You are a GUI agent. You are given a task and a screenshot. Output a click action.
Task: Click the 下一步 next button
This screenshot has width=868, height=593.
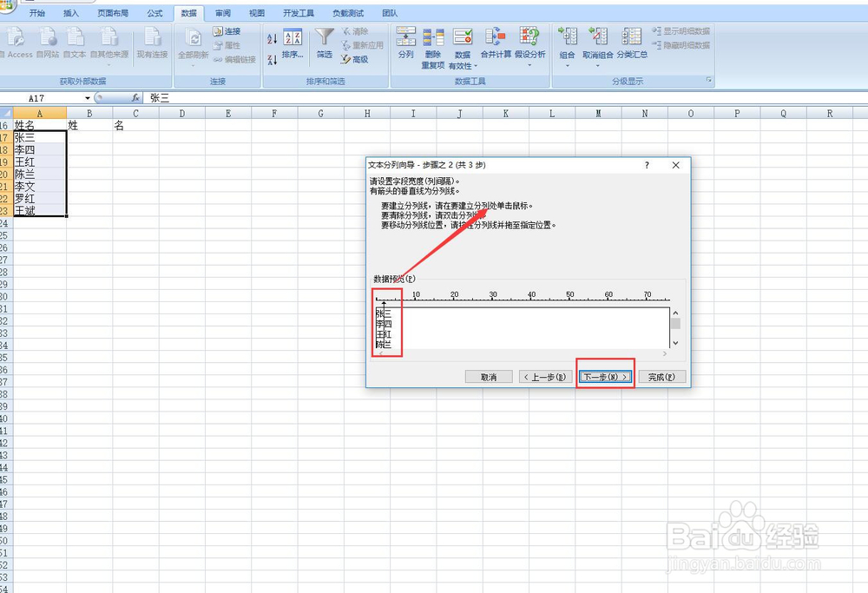[x=605, y=377]
